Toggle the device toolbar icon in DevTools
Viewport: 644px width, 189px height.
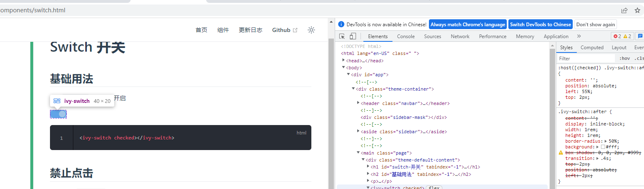[x=353, y=36]
